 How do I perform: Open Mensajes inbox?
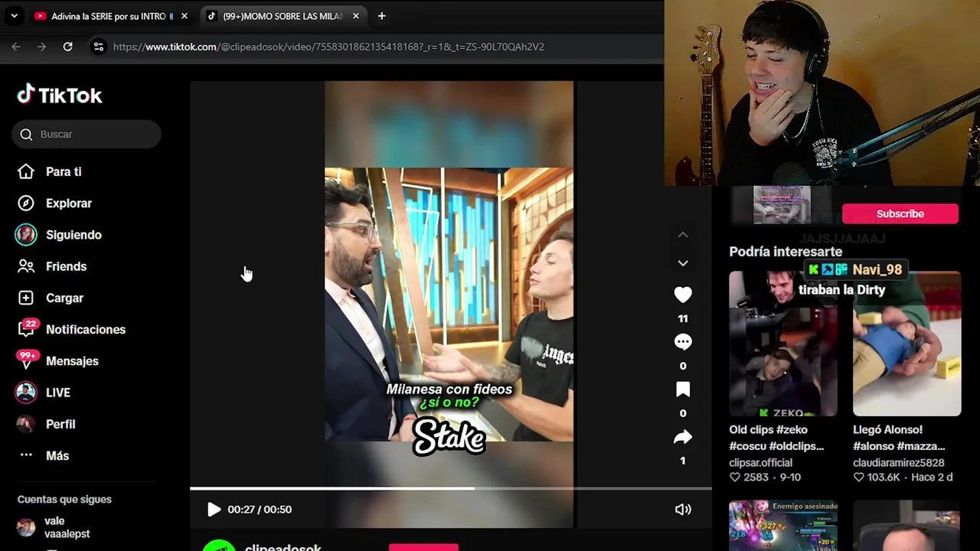[72, 361]
